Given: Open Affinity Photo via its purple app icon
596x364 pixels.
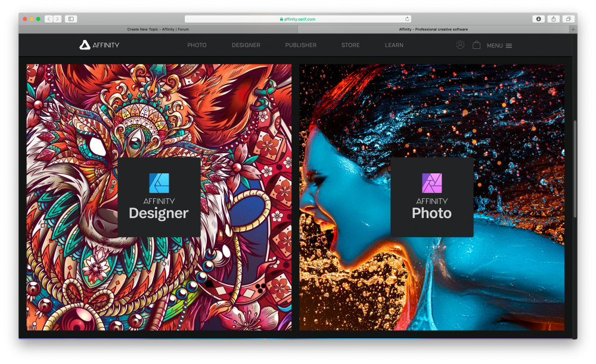Looking at the screenshot, I should point(431,182).
